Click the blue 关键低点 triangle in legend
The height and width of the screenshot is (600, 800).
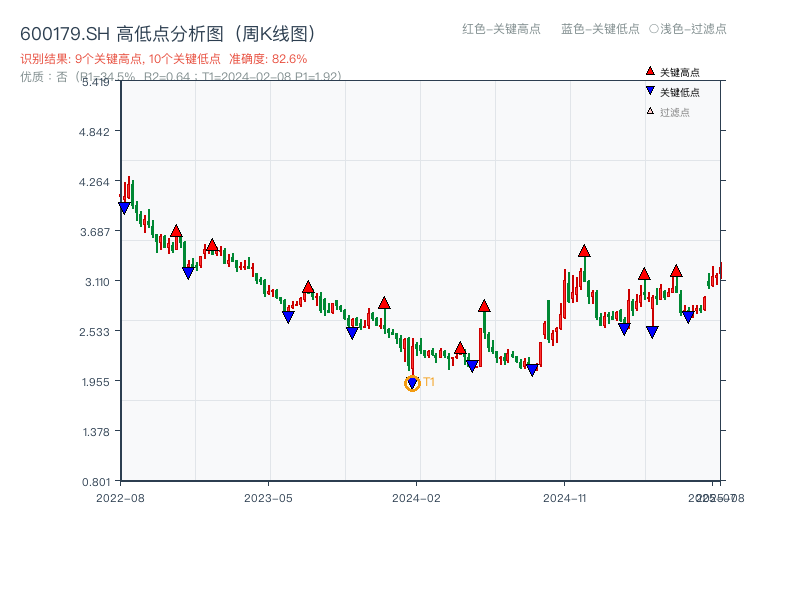click(650, 92)
